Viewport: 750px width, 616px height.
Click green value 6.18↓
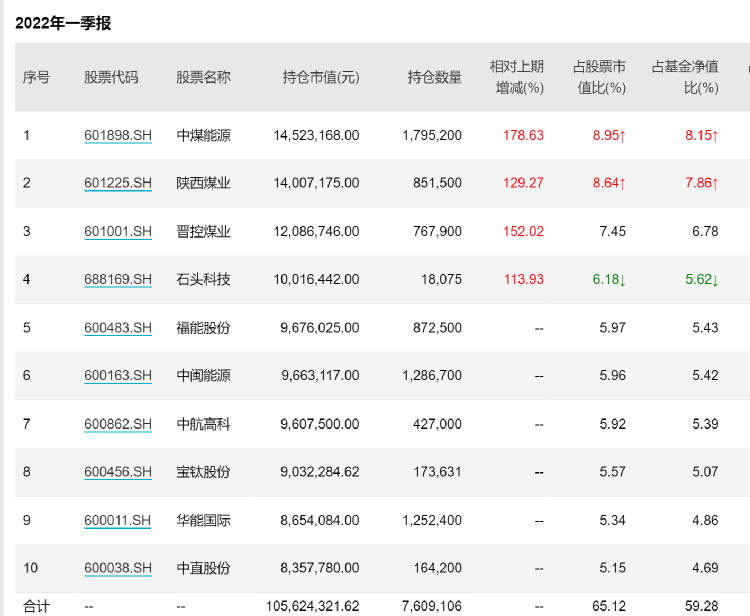(x=609, y=279)
